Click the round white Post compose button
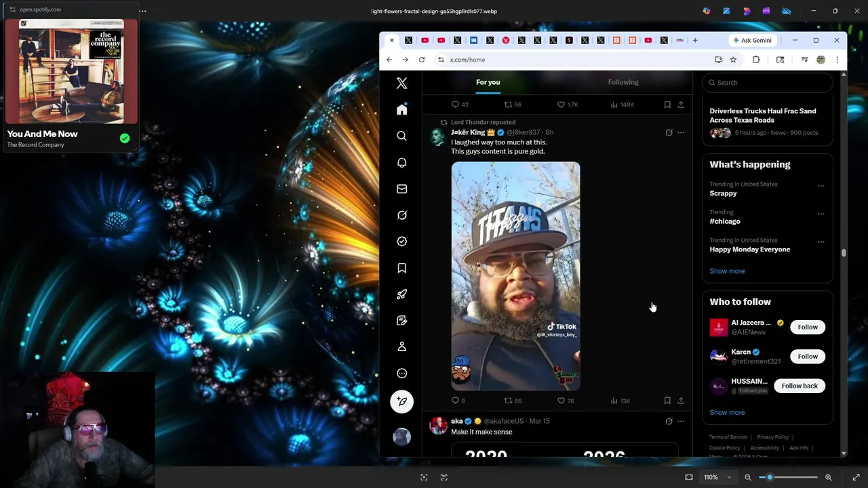 [401, 401]
